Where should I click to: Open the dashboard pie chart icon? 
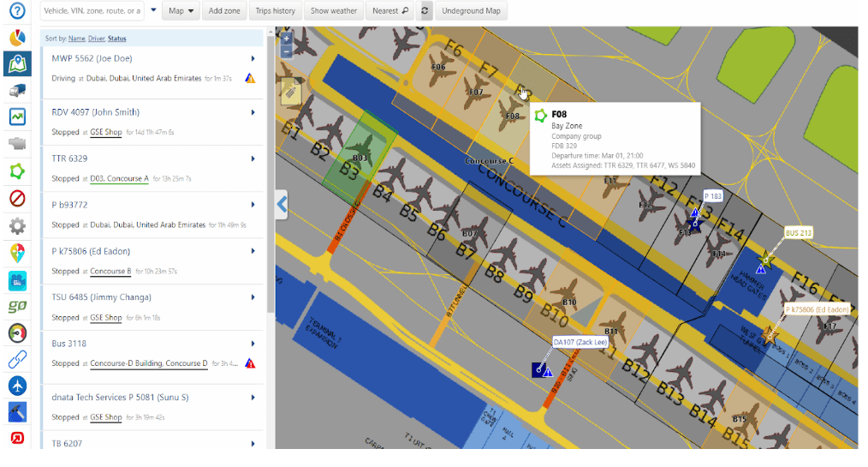(x=17, y=37)
